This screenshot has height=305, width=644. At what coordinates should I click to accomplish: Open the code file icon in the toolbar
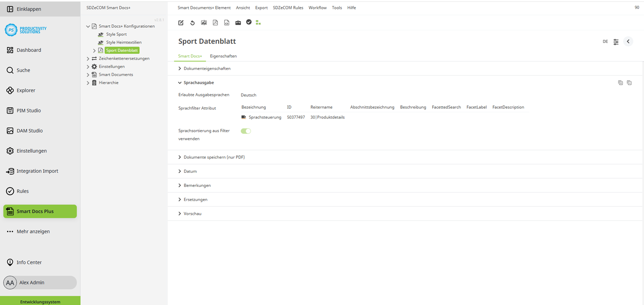(x=227, y=23)
